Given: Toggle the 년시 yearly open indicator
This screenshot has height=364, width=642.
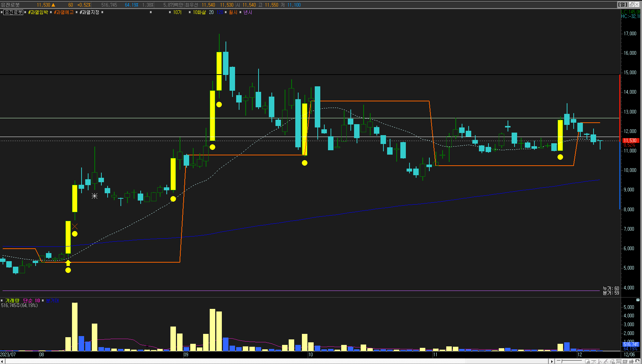Looking at the screenshot, I should pyautogui.click(x=248, y=12).
